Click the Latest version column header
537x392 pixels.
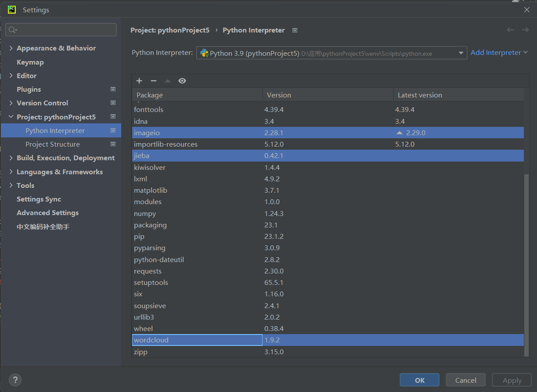pos(458,95)
